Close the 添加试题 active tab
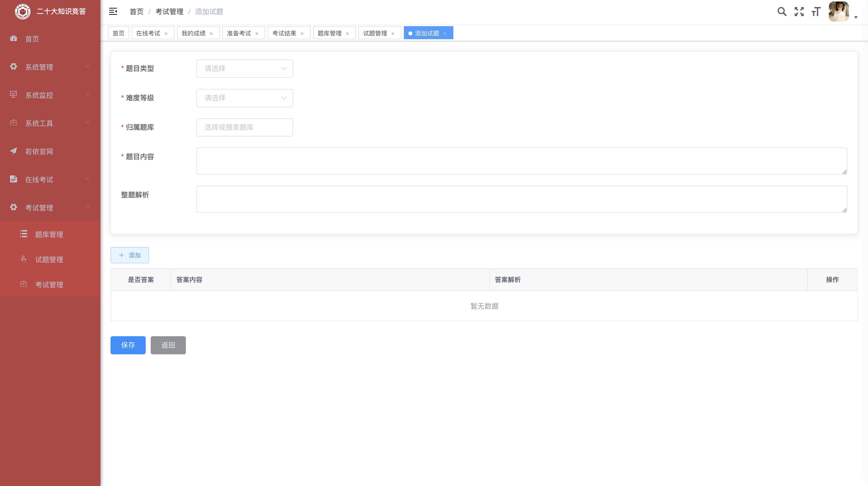 (x=445, y=33)
